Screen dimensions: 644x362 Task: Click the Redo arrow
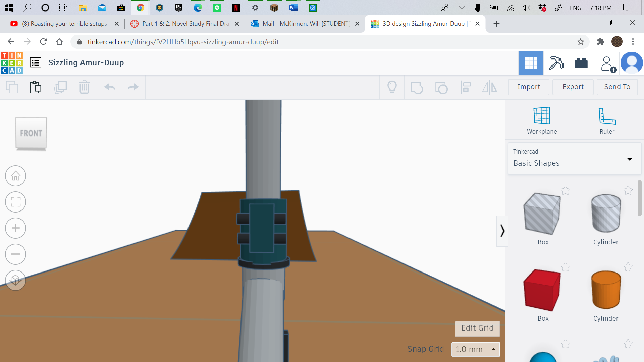click(133, 87)
